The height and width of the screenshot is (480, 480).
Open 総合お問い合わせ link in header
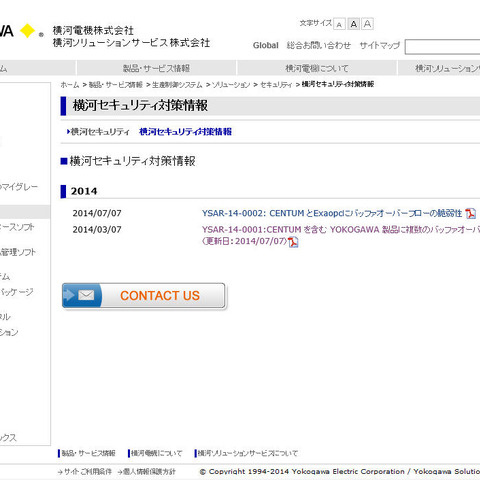pyautogui.click(x=319, y=45)
